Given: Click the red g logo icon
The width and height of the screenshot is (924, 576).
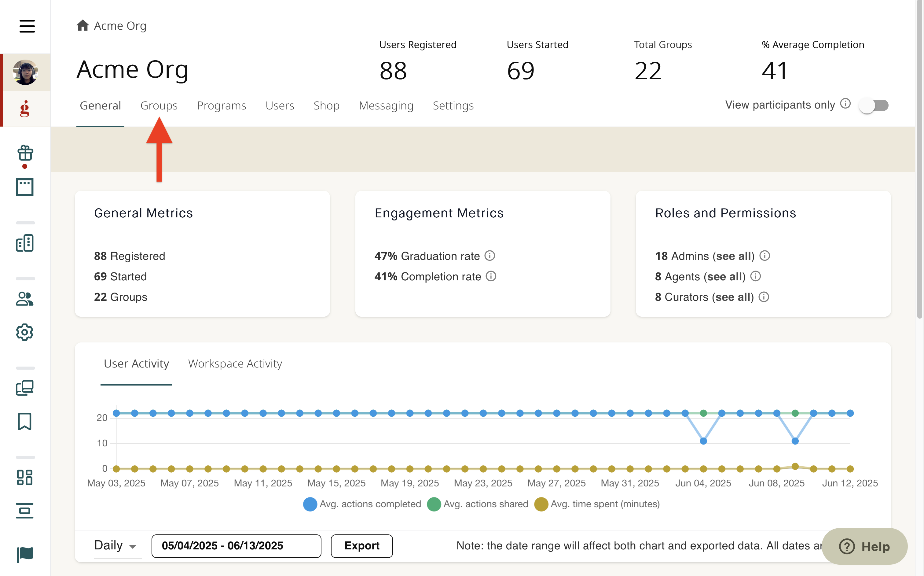Looking at the screenshot, I should click(25, 109).
